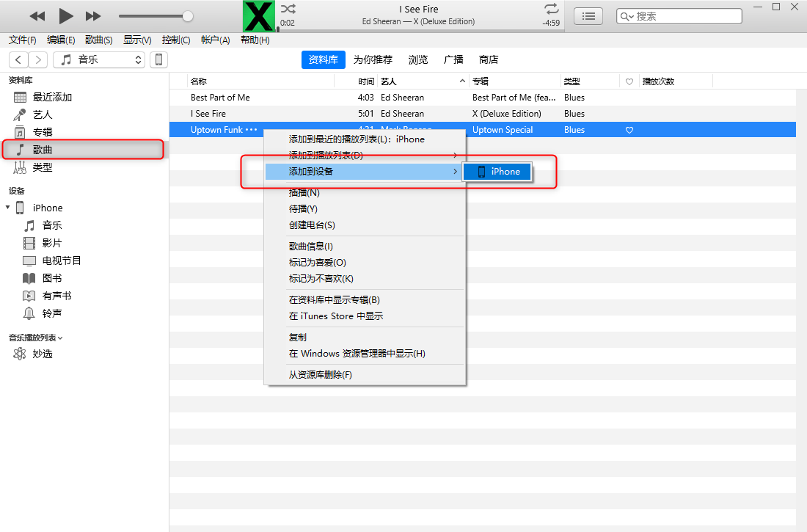The image size is (807, 532).
Task: Toggle the love heart on Uptown Funk row
Action: 629,130
